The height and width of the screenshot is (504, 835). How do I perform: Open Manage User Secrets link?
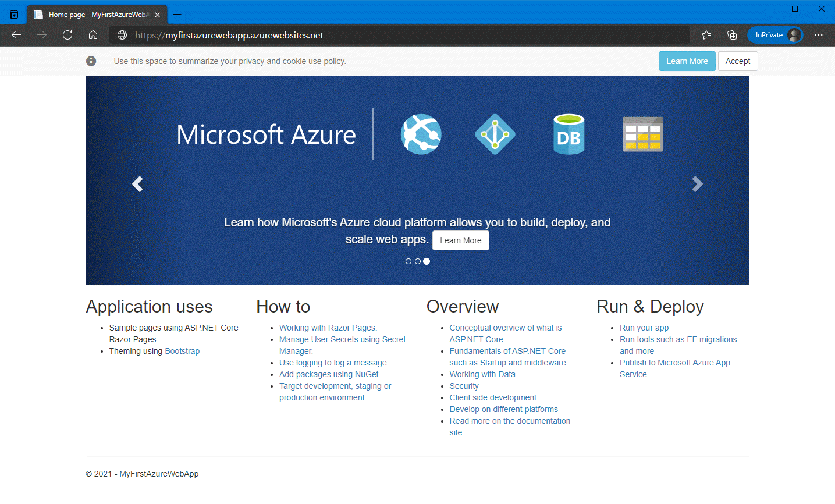pyautogui.click(x=343, y=345)
